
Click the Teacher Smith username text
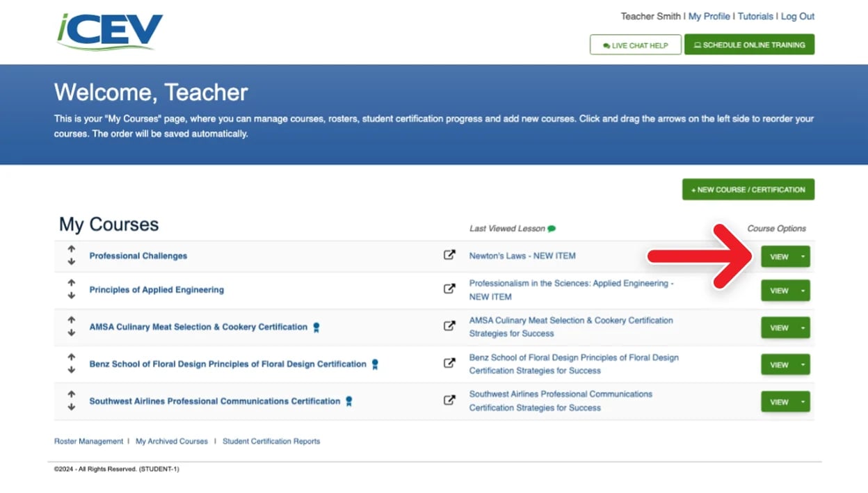tap(651, 16)
